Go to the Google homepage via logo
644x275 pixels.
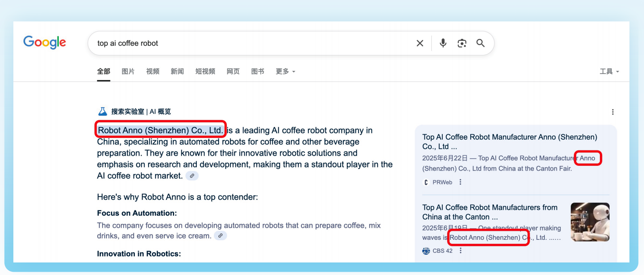coord(45,42)
